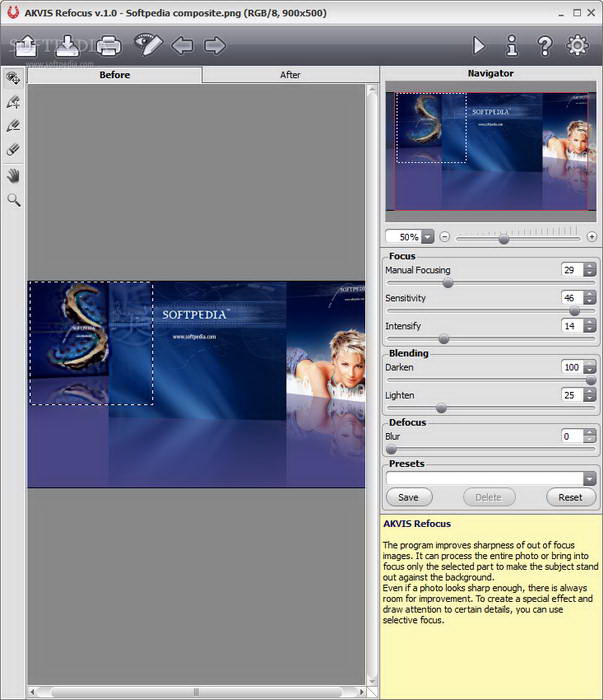Select the focus area pencil tool
The image size is (603, 700).
click(x=13, y=102)
